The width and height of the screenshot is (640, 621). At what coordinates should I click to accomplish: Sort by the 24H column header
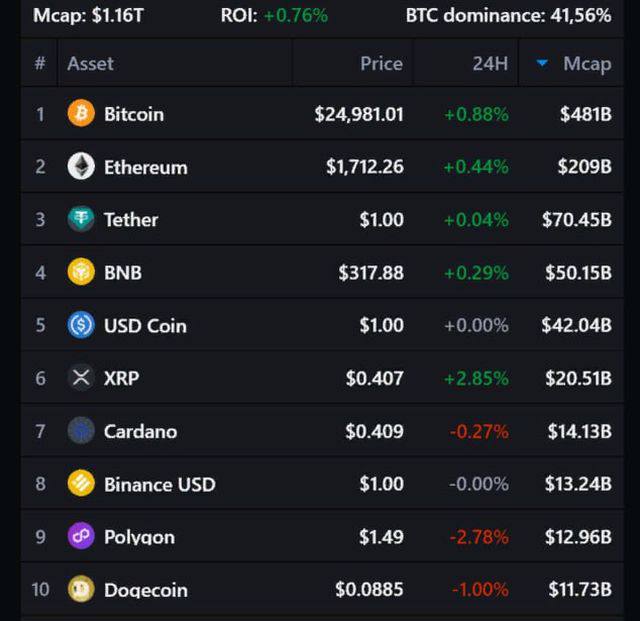(x=490, y=63)
